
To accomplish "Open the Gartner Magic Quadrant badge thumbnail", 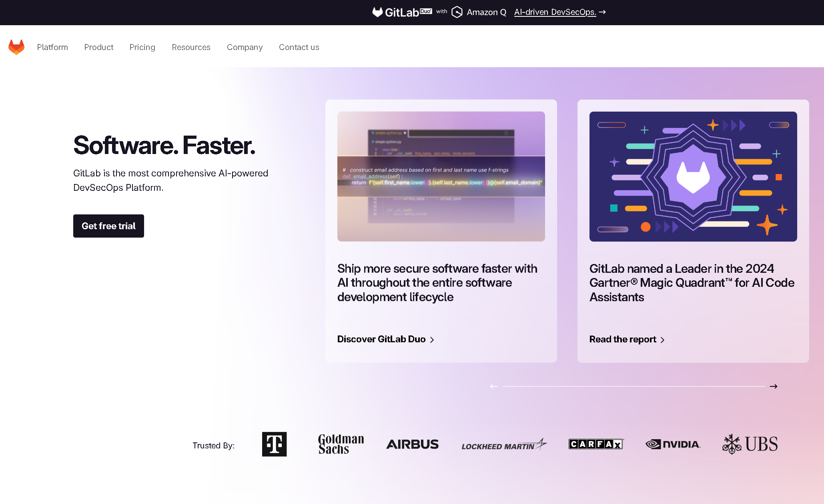I will click(x=693, y=176).
